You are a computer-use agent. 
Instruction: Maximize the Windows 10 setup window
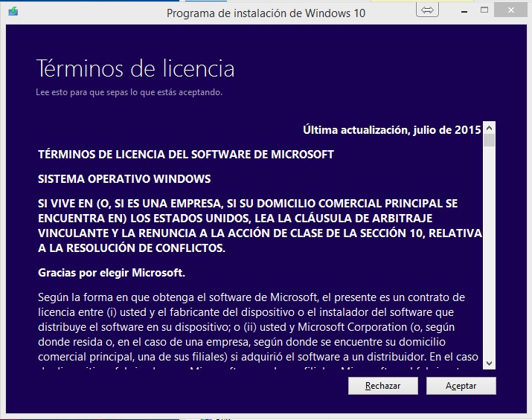click(484, 10)
